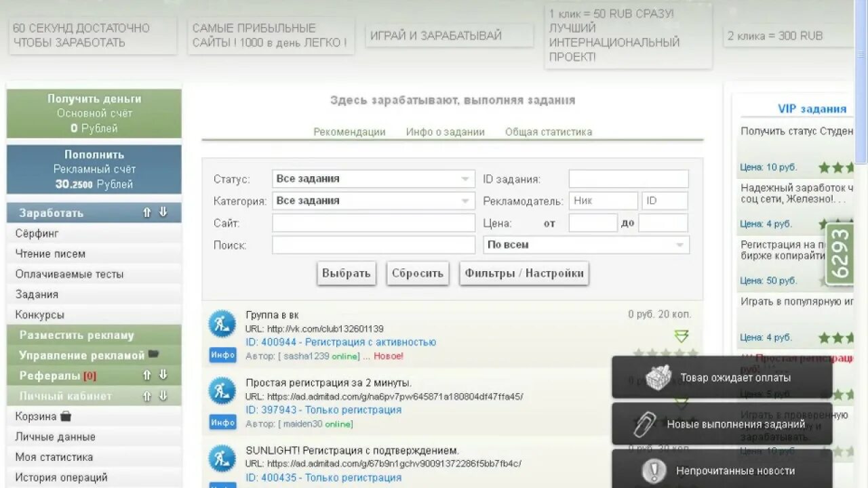Open Корзина sidebar link
This screenshot has height=488, width=868.
(35, 416)
